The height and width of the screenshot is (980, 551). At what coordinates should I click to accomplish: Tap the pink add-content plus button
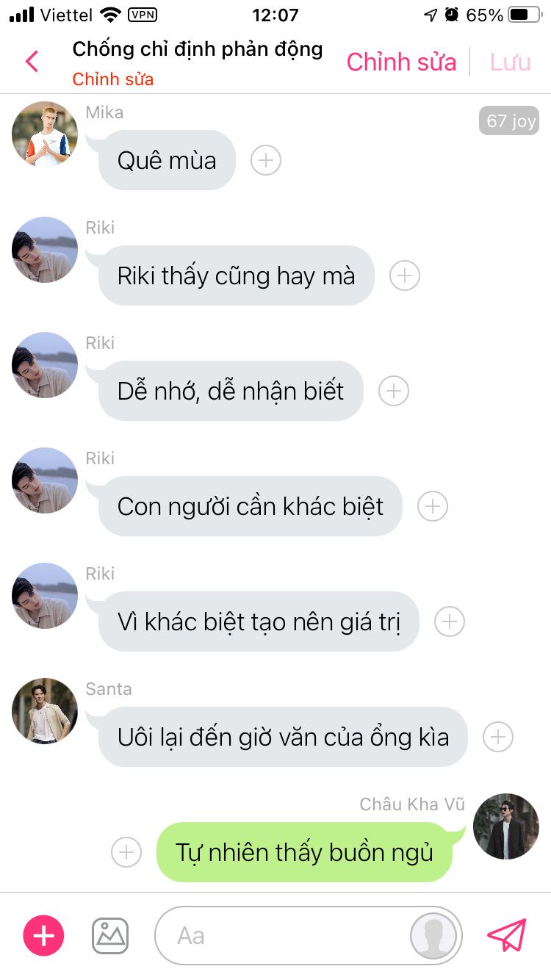44,935
